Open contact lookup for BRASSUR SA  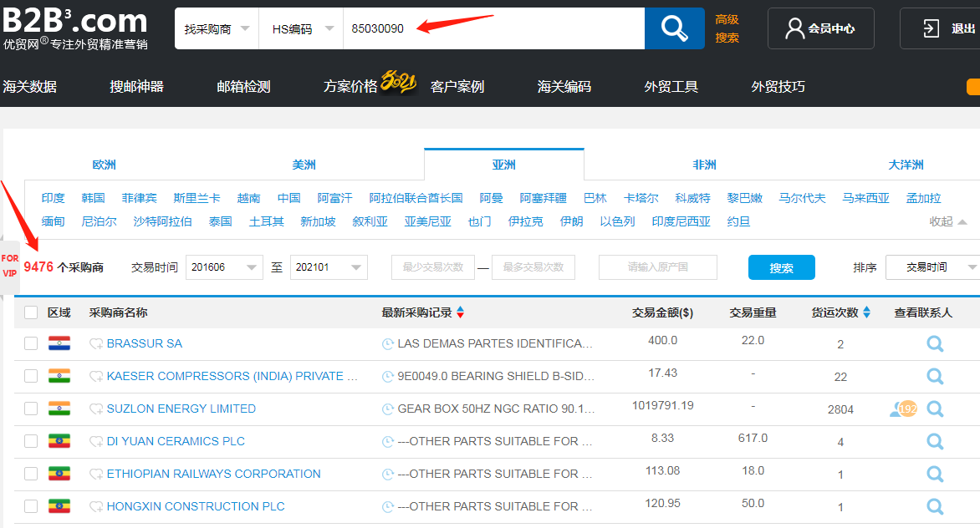(x=935, y=344)
